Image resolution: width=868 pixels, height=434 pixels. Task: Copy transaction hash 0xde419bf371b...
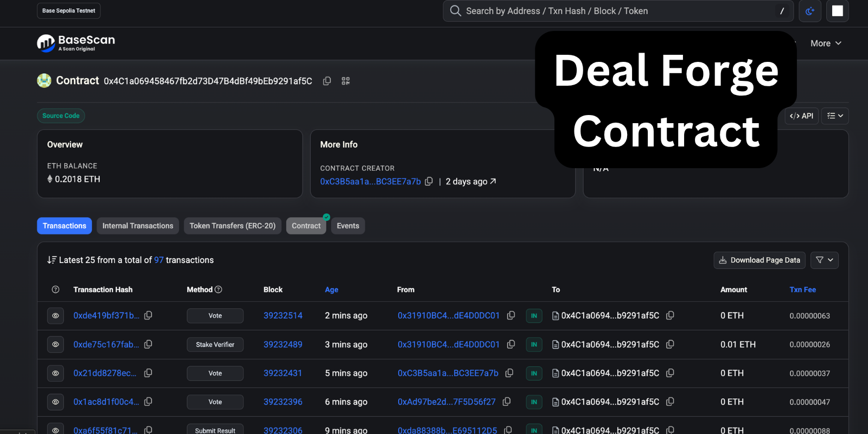click(x=148, y=315)
